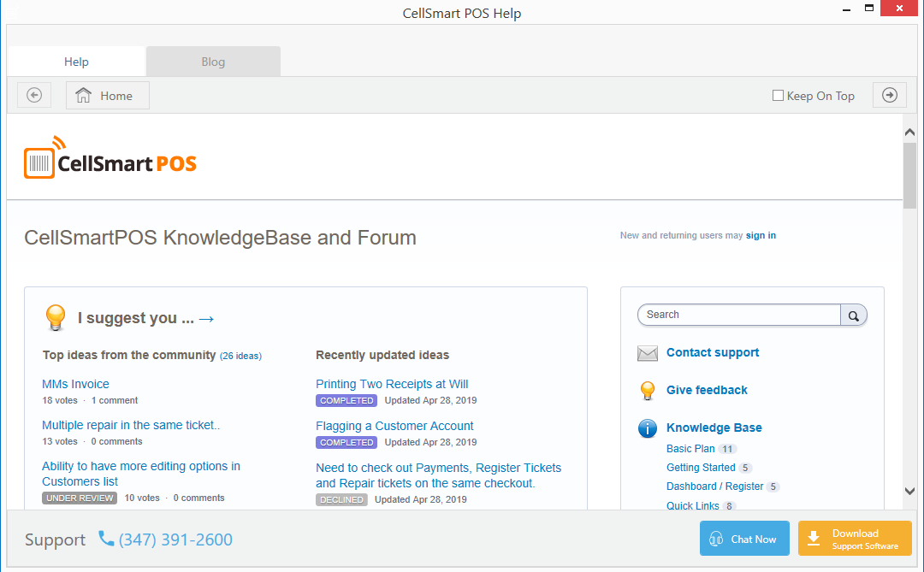Image resolution: width=924 pixels, height=572 pixels.
Task: Click the 1 comment text under MMs Invoice
Action: tap(115, 401)
